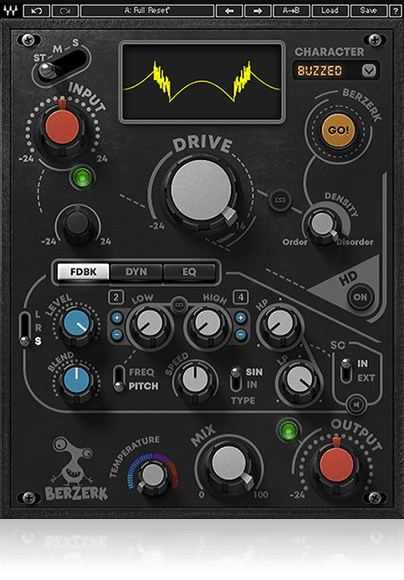Click the Berzerk monster logo
Screen dimensions: 404x580
(77, 469)
